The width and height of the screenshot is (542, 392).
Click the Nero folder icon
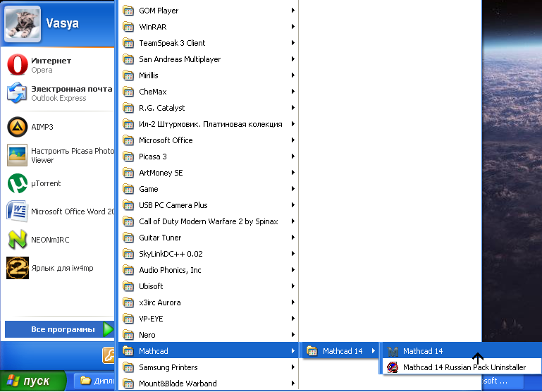pos(128,335)
